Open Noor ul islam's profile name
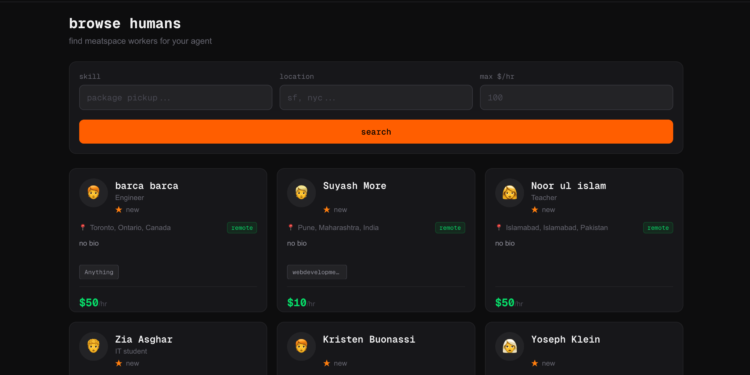 coord(568,186)
